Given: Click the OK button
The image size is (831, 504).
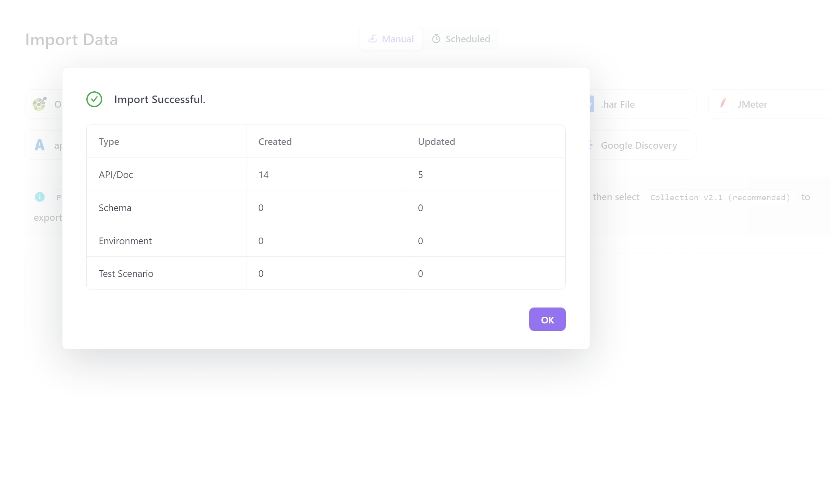Looking at the screenshot, I should point(547,319).
